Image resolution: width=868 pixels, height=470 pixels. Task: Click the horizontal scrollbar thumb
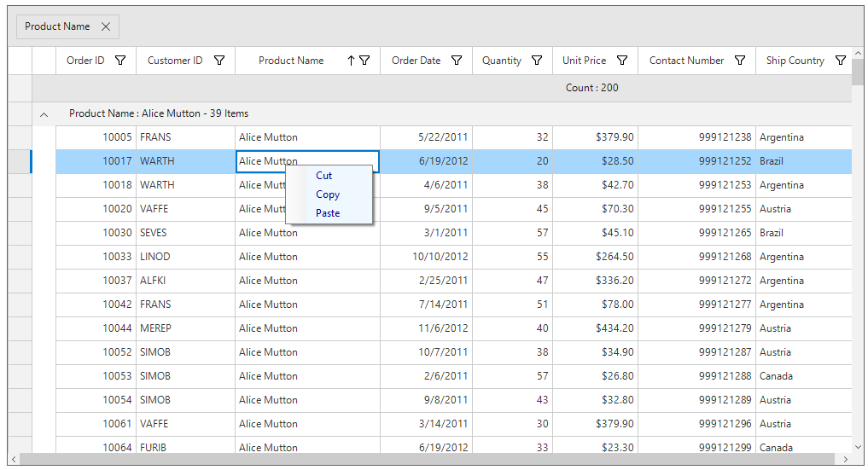(x=427, y=459)
